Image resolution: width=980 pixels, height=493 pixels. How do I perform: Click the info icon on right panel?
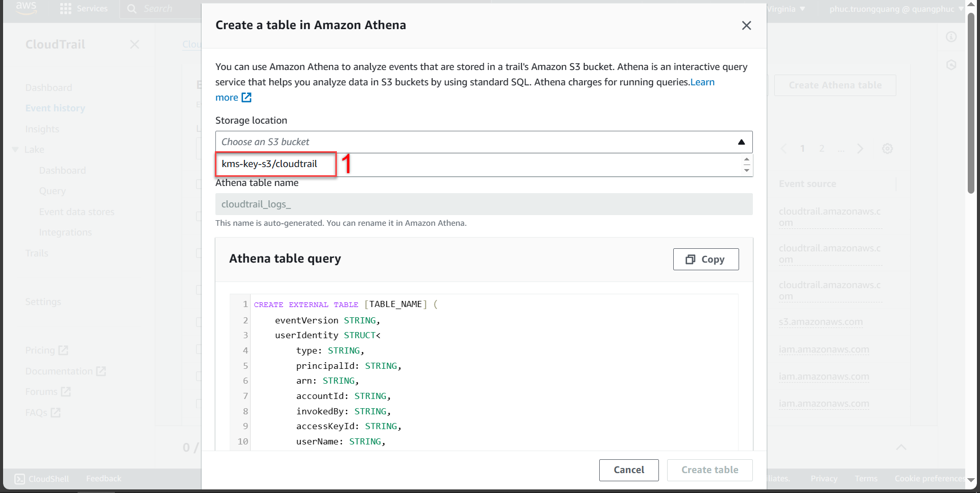click(951, 37)
